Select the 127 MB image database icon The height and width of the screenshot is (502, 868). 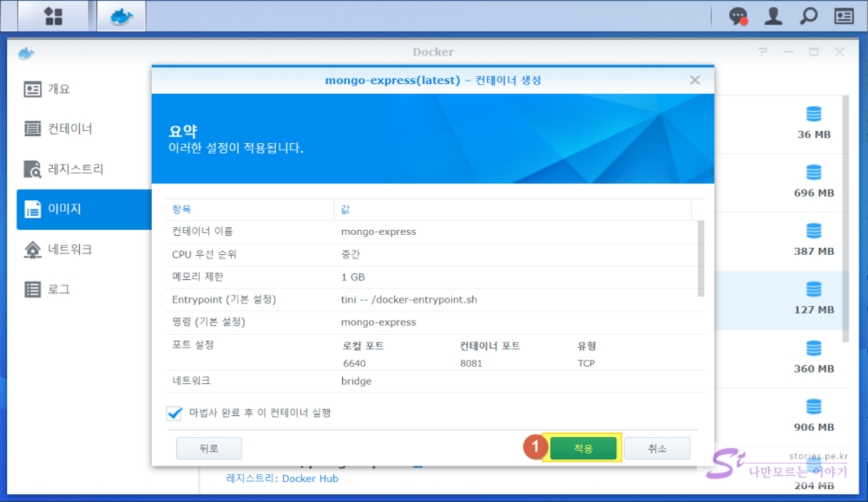814,290
